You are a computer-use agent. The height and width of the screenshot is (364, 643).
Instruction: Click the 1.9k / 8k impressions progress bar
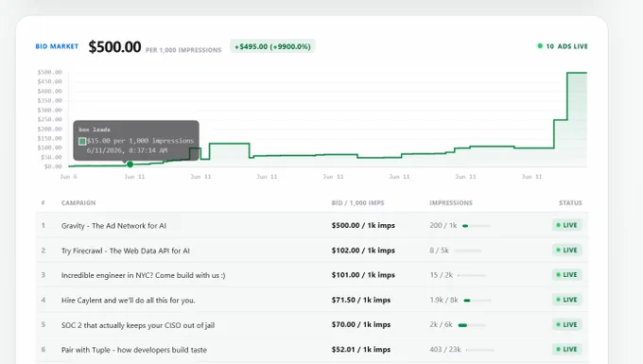pyautogui.click(x=478, y=301)
